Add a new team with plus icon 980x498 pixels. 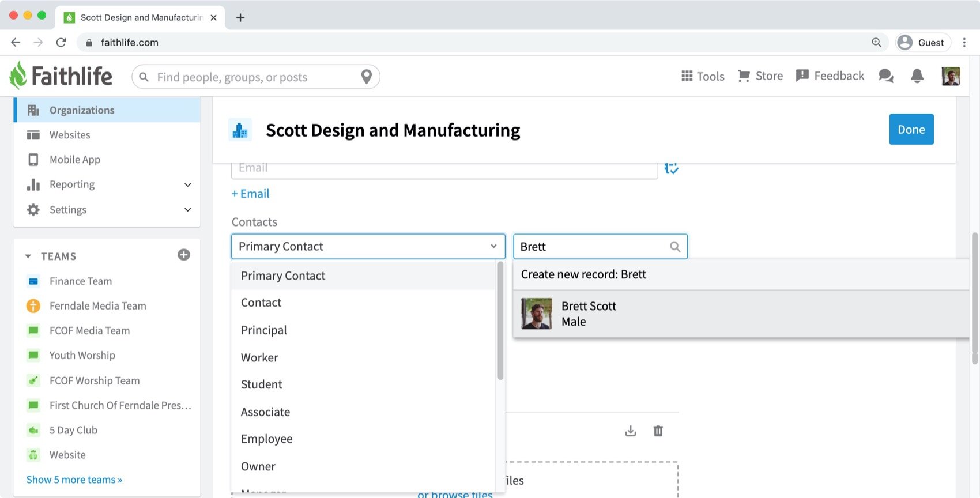(x=184, y=255)
